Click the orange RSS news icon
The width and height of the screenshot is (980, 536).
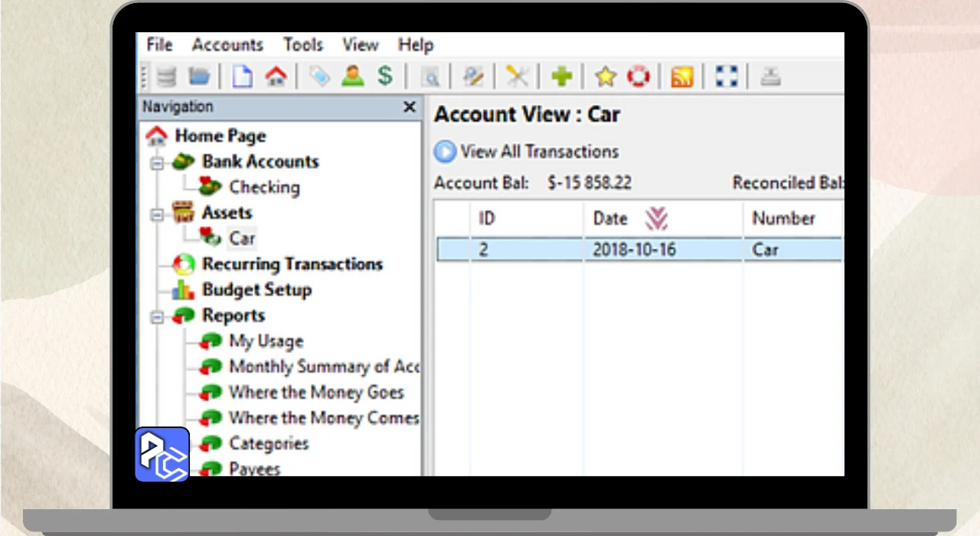681,77
